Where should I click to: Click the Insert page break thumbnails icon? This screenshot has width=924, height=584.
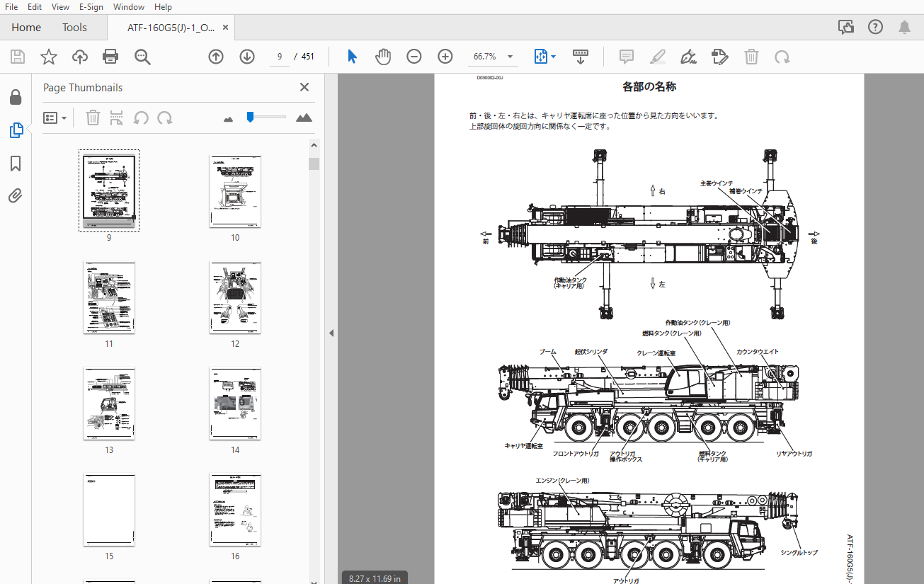coord(117,118)
